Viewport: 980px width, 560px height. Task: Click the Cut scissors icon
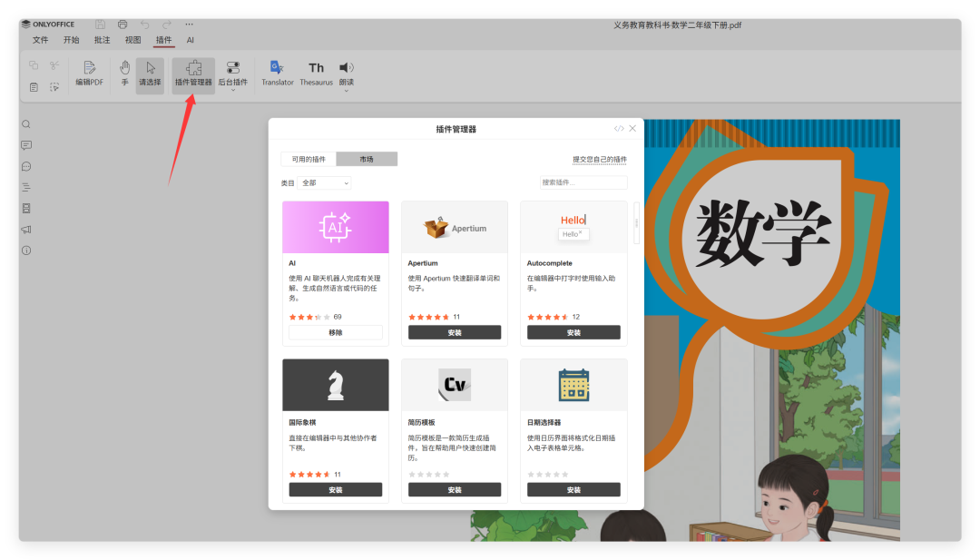pos(54,65)
